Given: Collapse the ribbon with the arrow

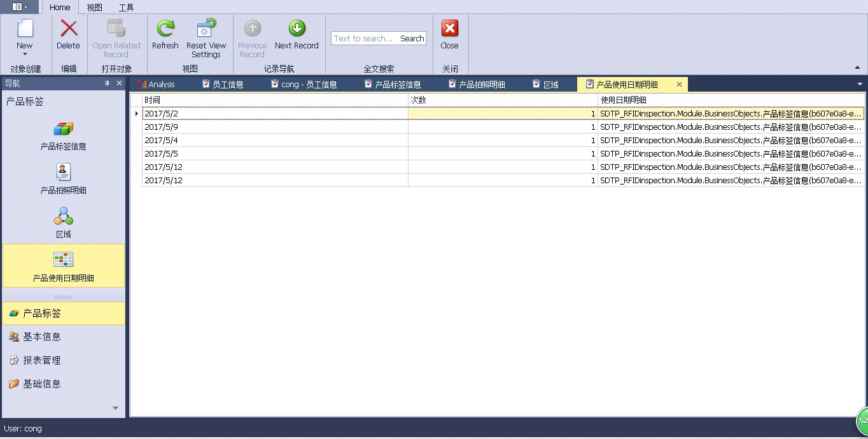Looking at the screenshot, I should click(x=857, y=67).
